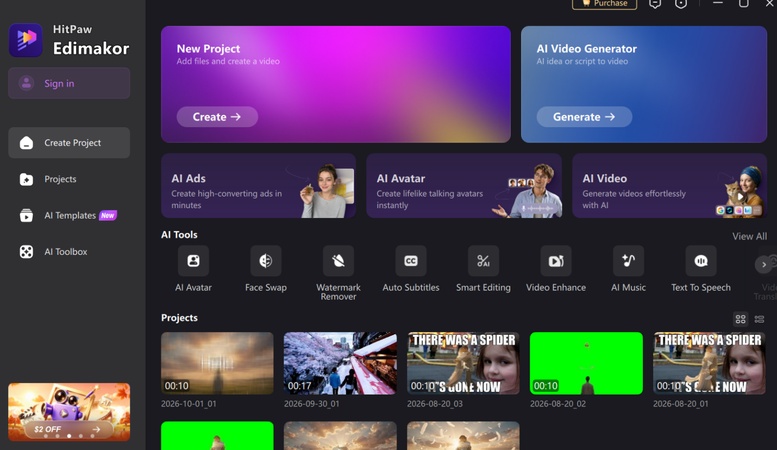Click the AI Toolbox icon in sidebar
Screen dimensions: 777x450
coord(26,252)
